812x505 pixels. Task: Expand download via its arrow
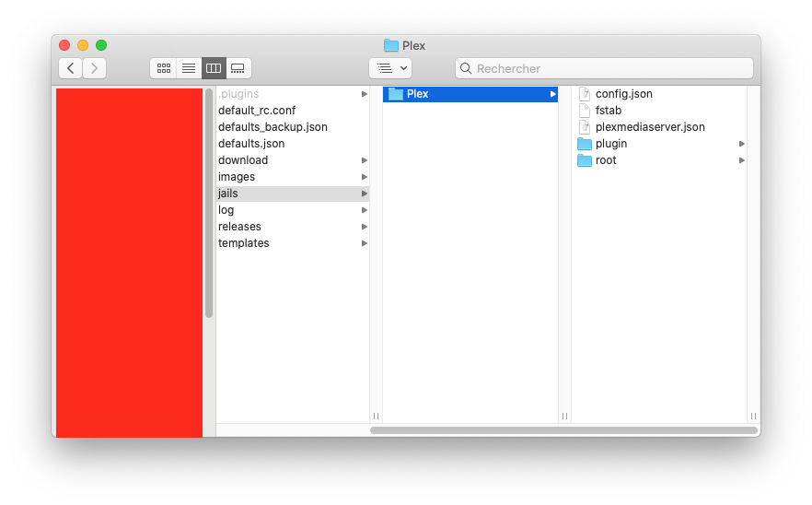click(364, 160)
